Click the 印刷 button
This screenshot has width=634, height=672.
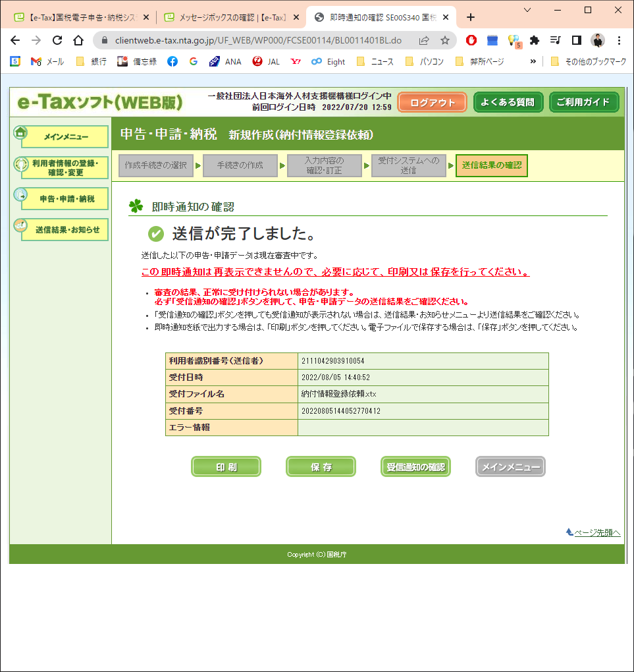(x=226, y=466)
